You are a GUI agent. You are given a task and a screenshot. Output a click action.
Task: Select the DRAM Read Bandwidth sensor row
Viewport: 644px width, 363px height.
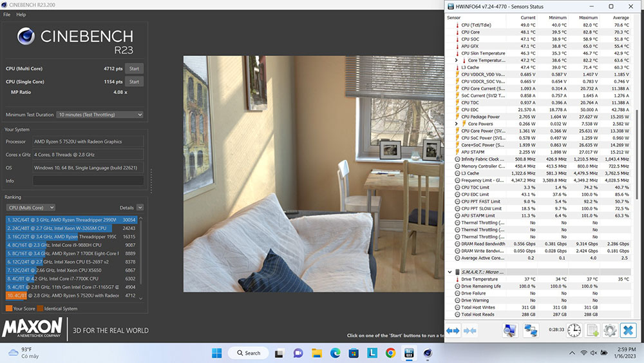tap(538, 244)
